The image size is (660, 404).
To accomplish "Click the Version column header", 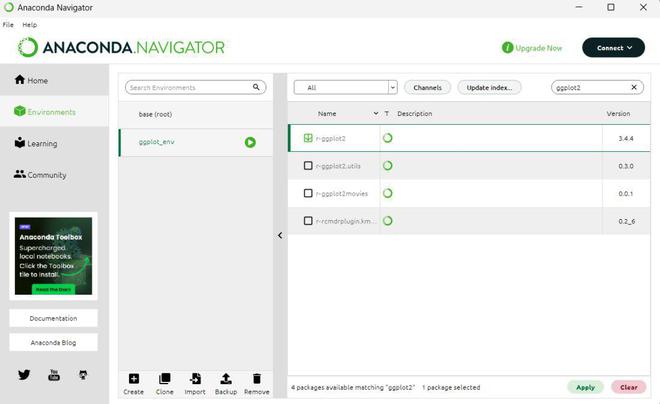I will (x=618, y=114).
